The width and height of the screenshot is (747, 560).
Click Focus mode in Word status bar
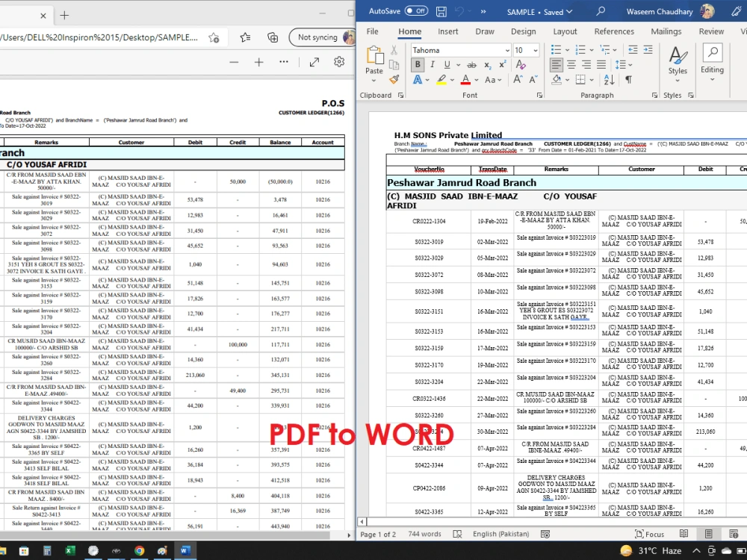(x=649, y=535)
